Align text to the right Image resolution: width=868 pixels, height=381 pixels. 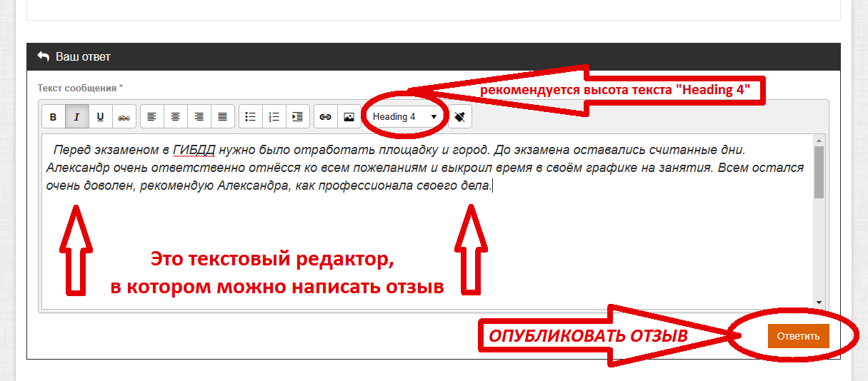(x=199, y=117)
